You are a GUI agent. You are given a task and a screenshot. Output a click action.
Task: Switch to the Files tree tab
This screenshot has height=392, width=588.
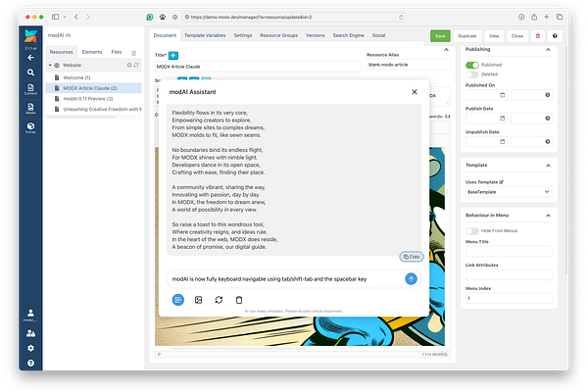click(x=117, y=52)
